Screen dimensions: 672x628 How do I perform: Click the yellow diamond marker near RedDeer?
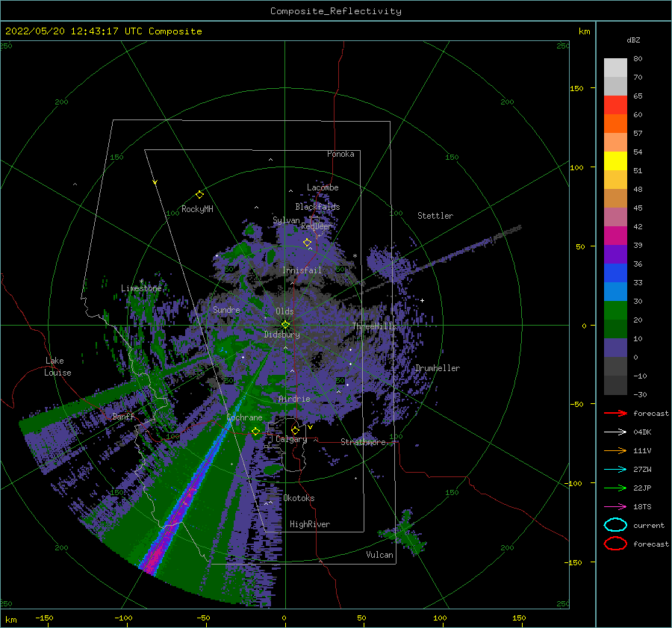point(308,243)
